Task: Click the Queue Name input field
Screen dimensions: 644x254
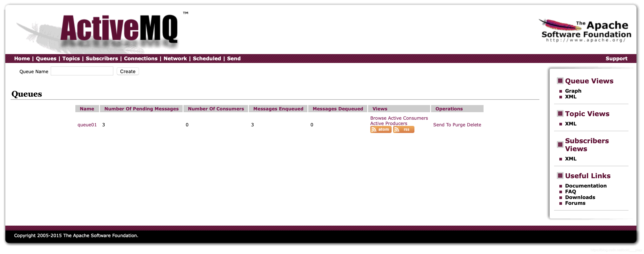Action: pyautogui.click(x=82, y=71)
